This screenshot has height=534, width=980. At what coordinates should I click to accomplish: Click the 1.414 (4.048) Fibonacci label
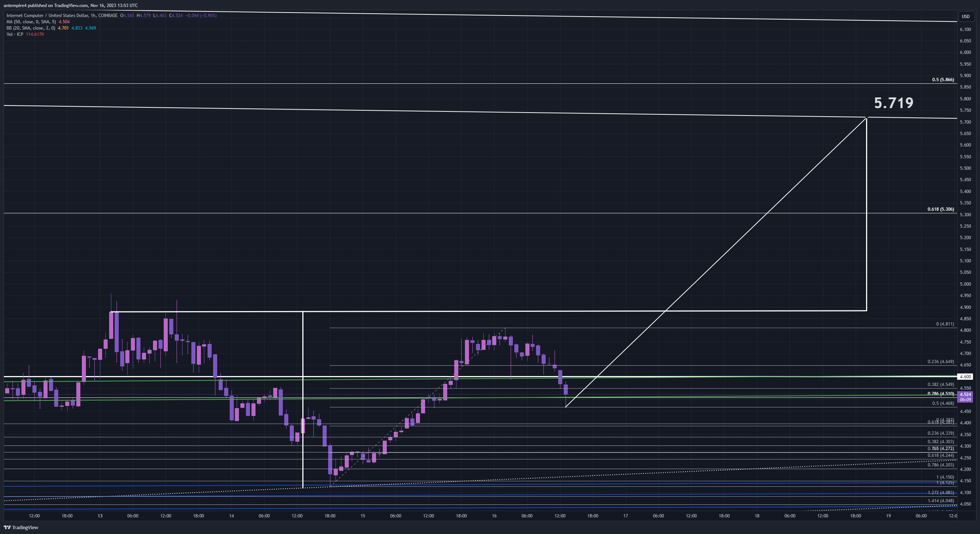(x=941, y=501)
